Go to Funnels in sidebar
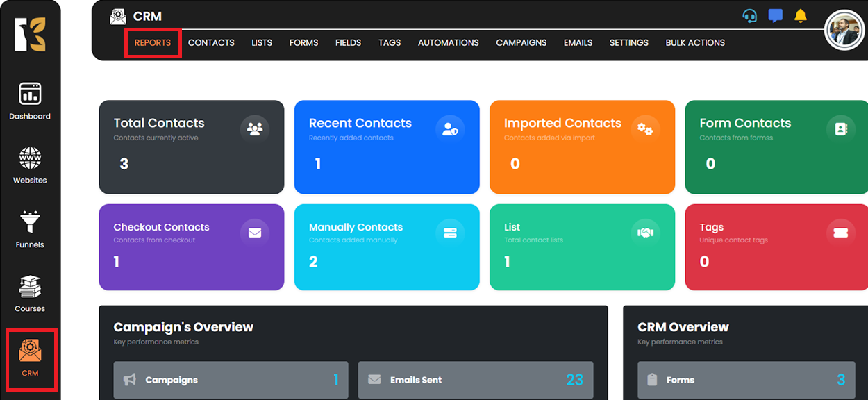Image resolution: width=868 pixels, height=400 pixels. [30, 229]
